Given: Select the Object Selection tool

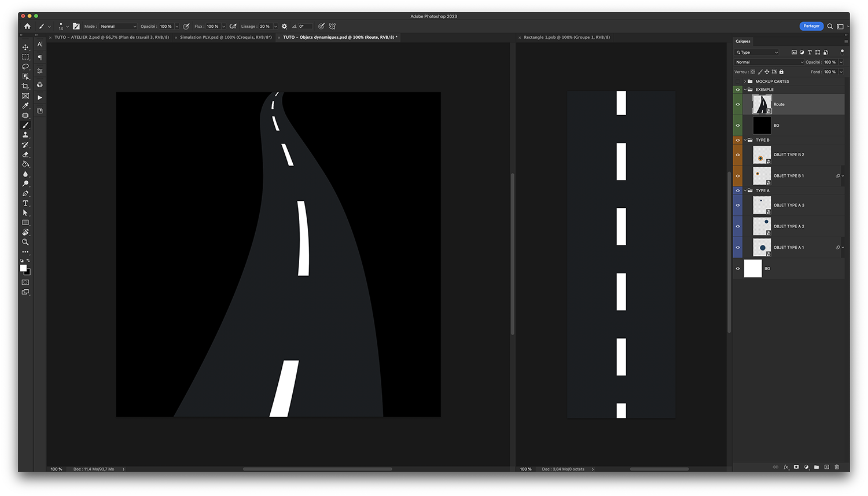Looking at the screenshot, I should tap(25, 76).
